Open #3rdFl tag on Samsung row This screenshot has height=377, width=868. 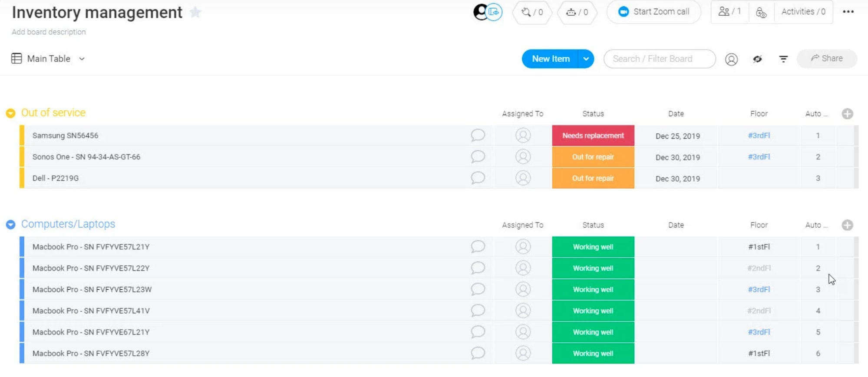pyautogui.click(x=759, y=136)
